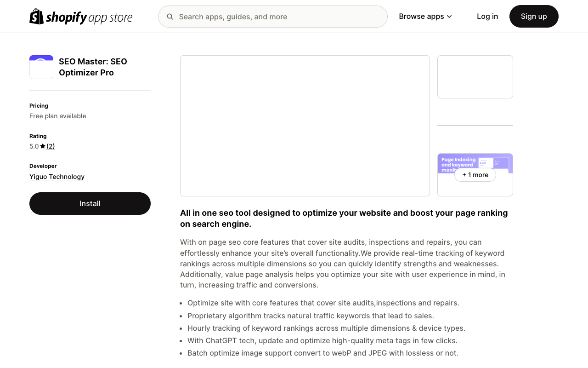The image size is (588, 368).
Task: Click the rating star icon
Action: point(43,146)
